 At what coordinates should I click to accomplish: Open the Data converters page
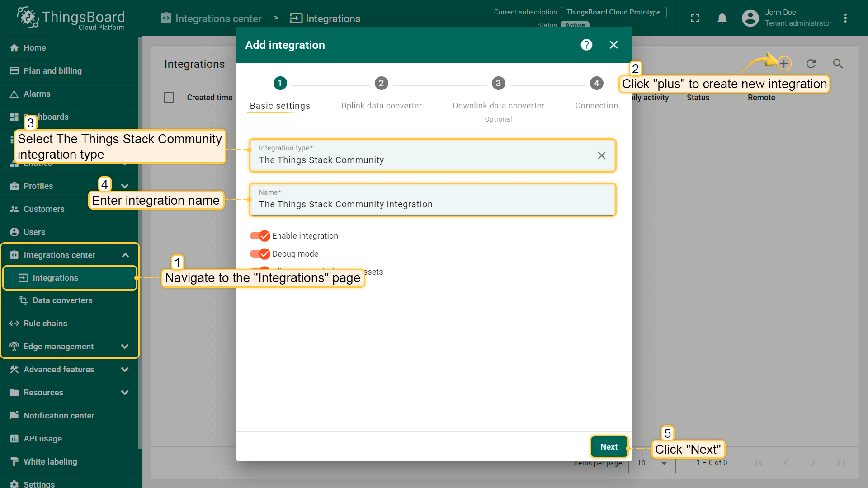point(62,300)
